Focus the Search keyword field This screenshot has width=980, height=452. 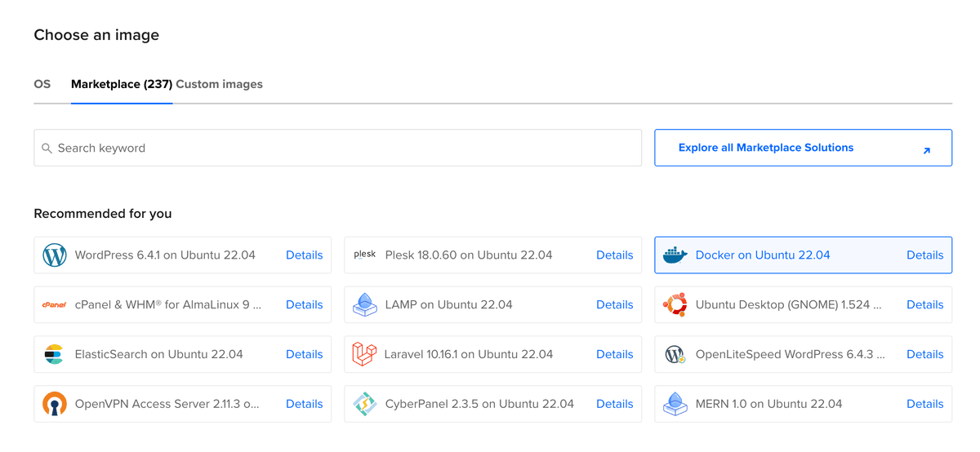point(337,148)
